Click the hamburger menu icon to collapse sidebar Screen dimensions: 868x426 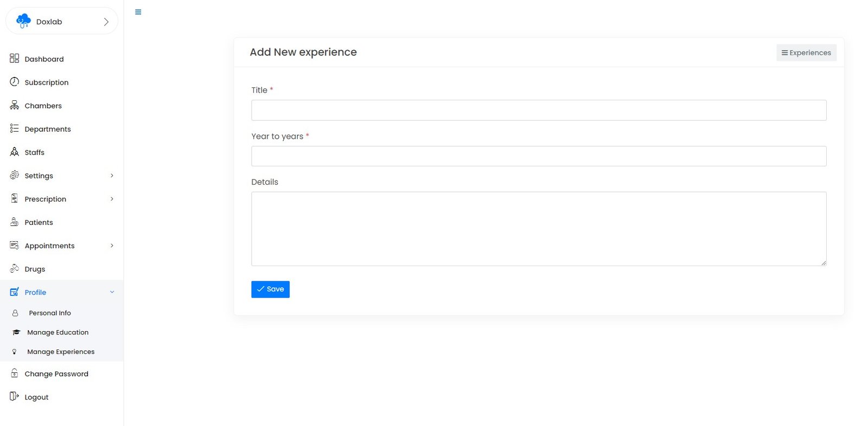pos(138,12)
